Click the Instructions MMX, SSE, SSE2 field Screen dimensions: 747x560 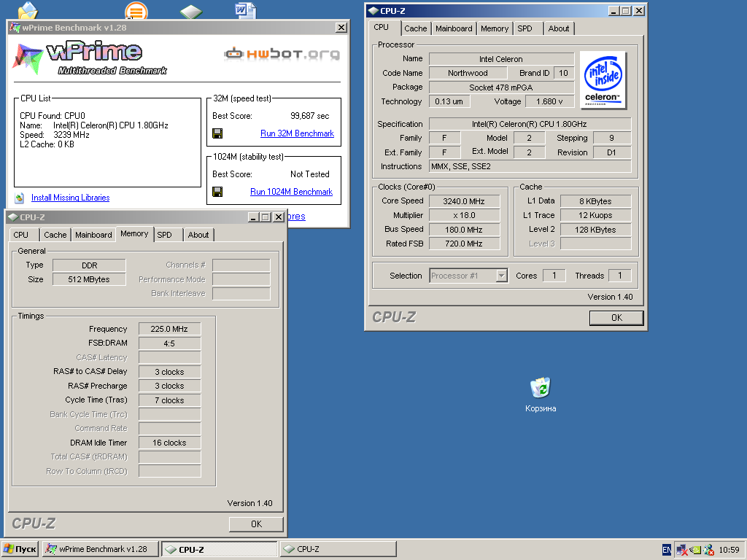tap(530, 166)
